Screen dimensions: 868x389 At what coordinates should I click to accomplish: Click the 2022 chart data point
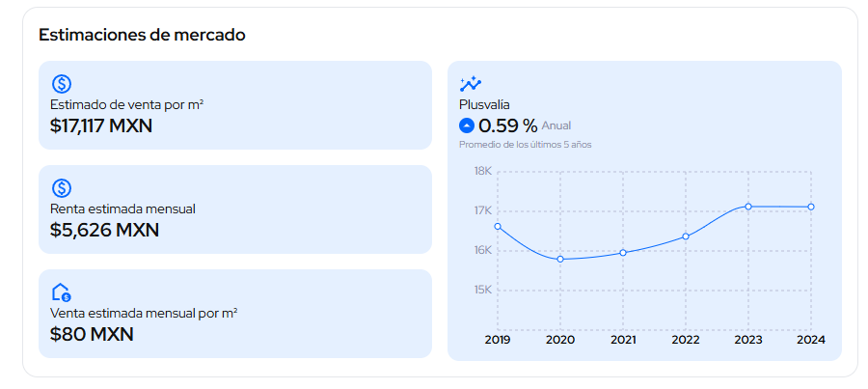click(686, 236)
